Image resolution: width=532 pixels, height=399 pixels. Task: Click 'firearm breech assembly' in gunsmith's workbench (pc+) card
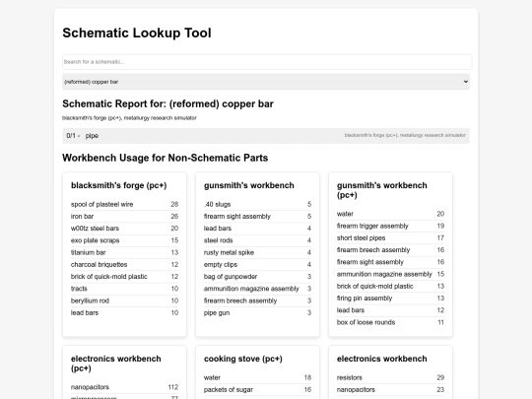point(390,250)
